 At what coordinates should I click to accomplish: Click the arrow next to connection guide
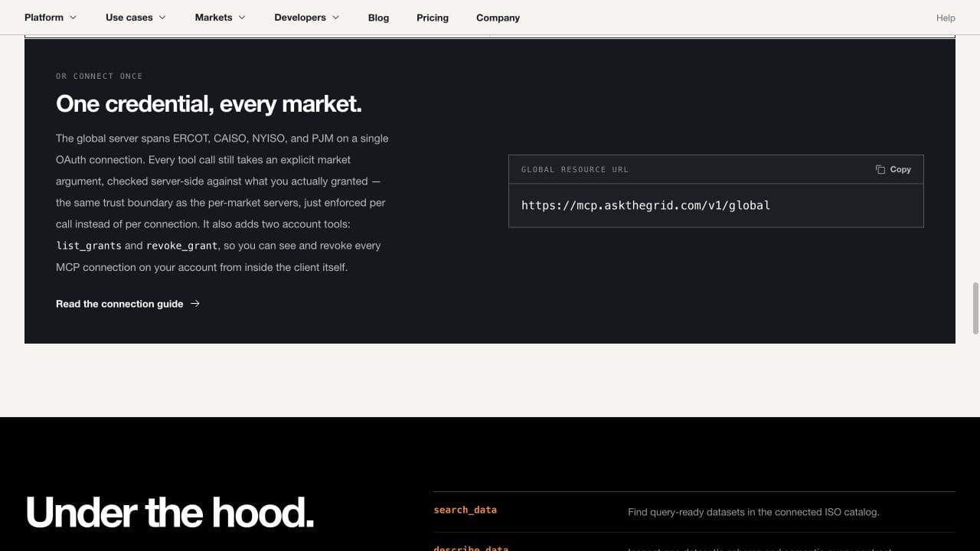(195, 304)
